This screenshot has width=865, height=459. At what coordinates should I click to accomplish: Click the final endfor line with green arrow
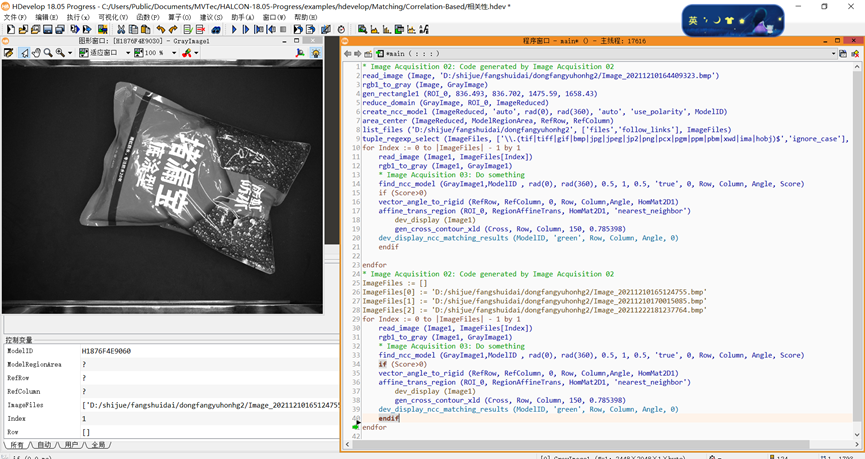point(375,427)
